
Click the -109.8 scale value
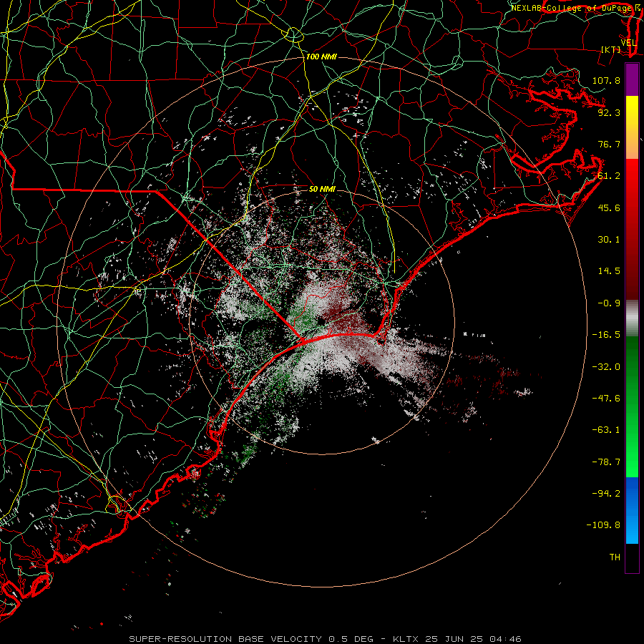tap(604, 525)
